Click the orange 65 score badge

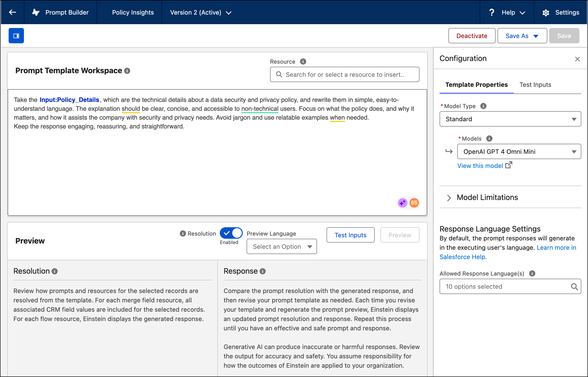point(414,203)
